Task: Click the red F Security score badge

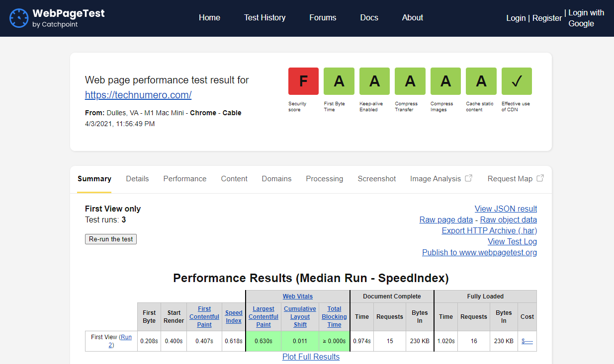Action: [303, 81]
